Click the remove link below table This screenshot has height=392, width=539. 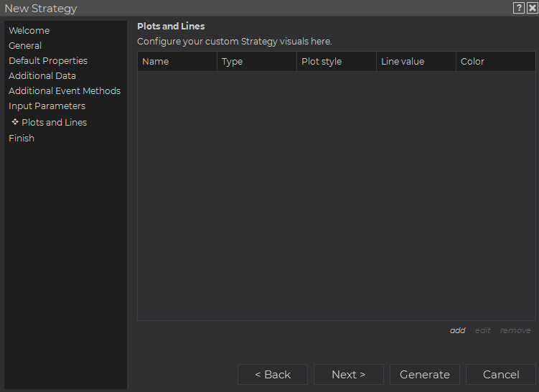tap(515, 330)
